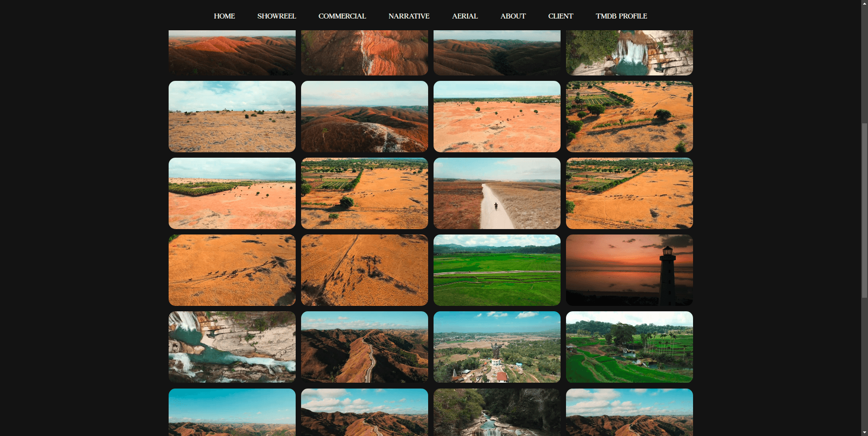The image size is (868, 436).
Task: Open the green rice field aerial thumbnail
Action: click(x=497, y=270)
